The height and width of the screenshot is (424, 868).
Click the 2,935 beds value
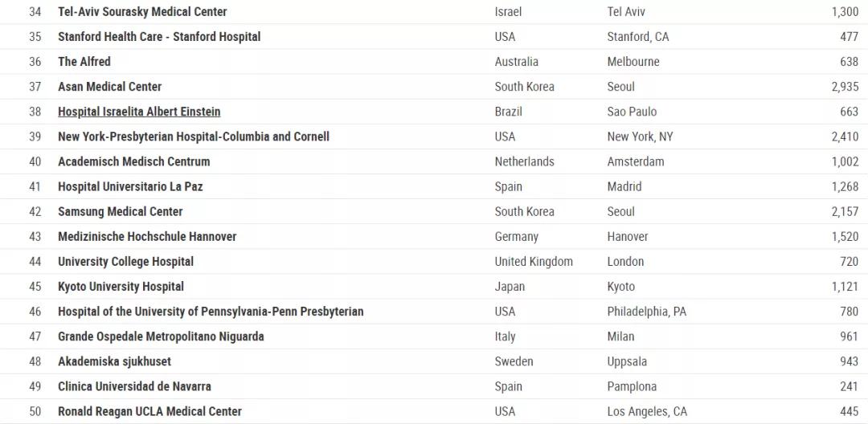(845, 87)
